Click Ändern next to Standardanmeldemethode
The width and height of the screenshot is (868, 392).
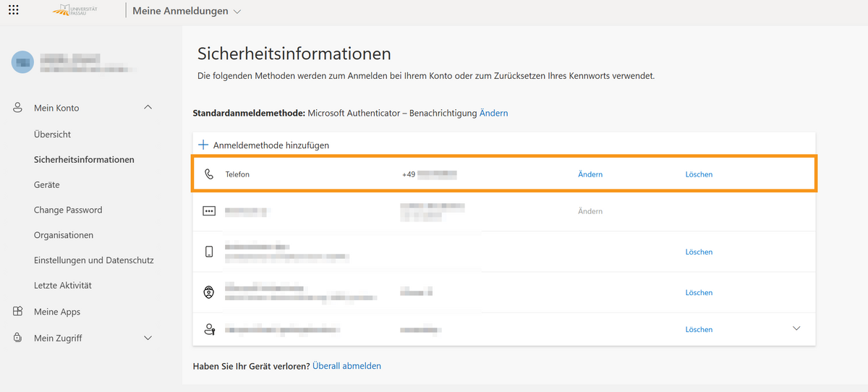(x=493, y=113)
